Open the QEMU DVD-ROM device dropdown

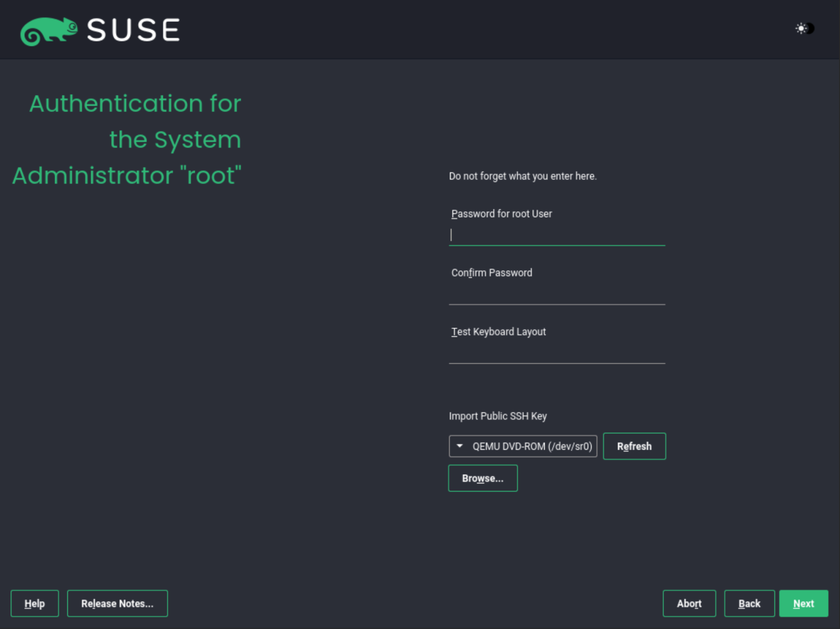click(x=522, y=446)
